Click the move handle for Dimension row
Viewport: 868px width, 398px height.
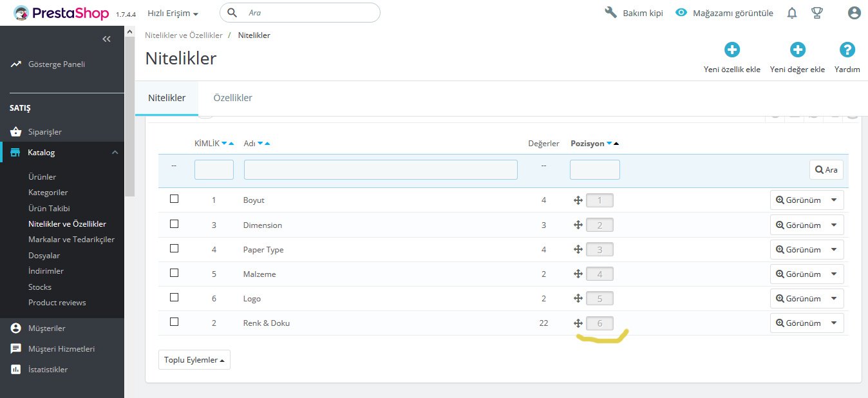coord(578,225)
